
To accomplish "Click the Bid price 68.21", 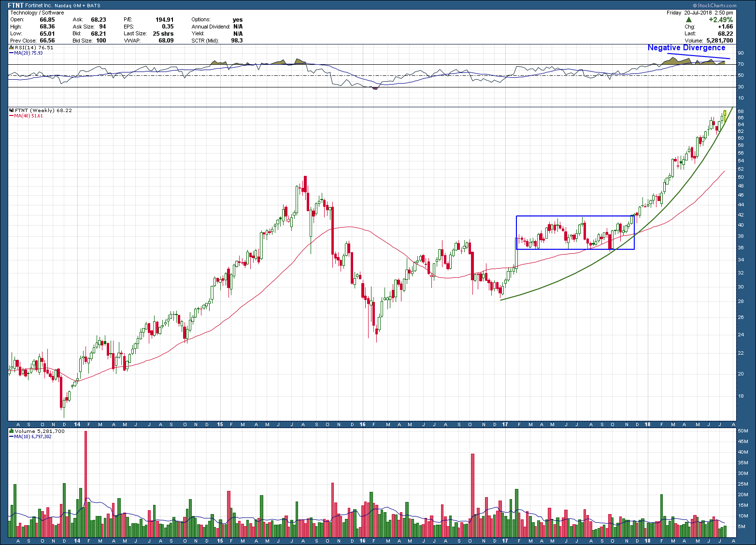I will [x=99, y=34].
